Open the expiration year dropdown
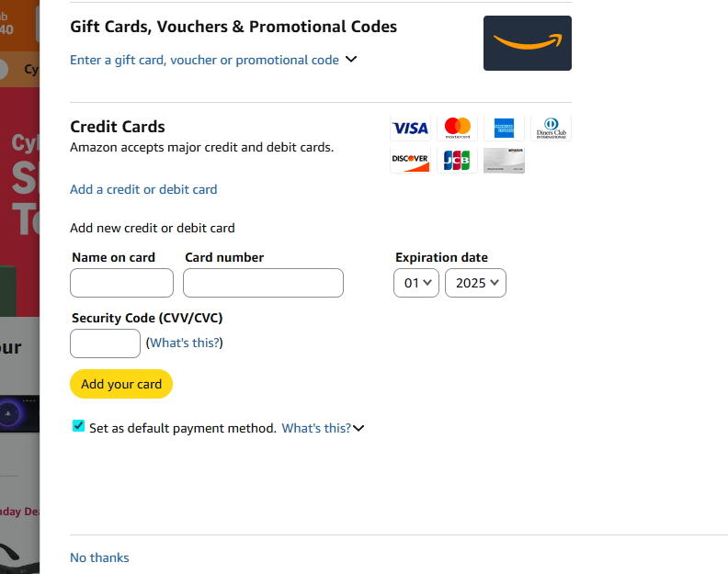Image resolution: width=728 pixels, height=574 pixels. click(x=475, y=283)
